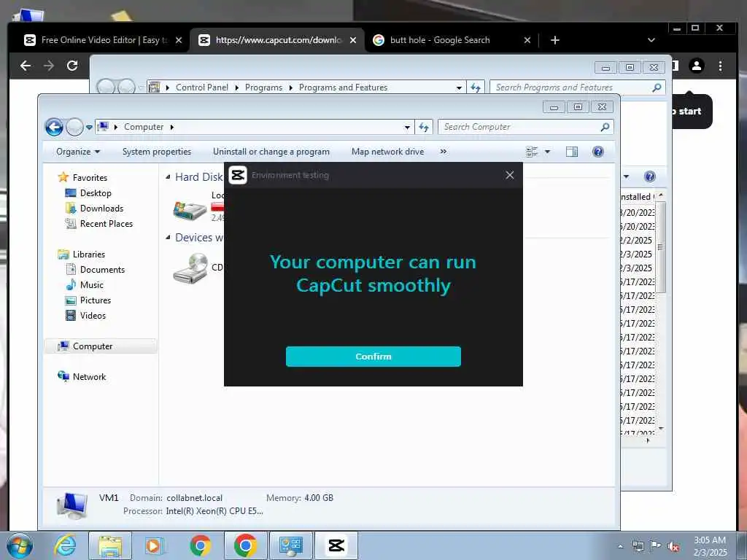Open Chrome tab search chevron

(x=651, y=40)
